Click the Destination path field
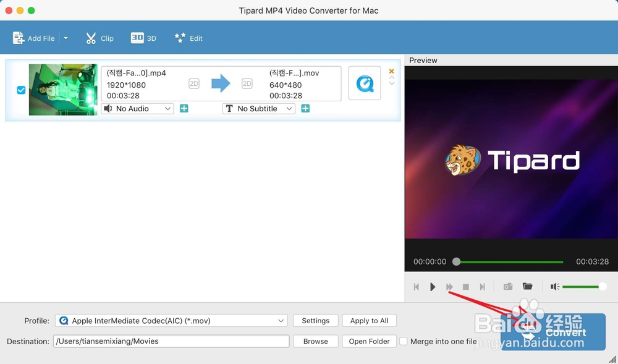This screenshot has width=618, height=364. (x=171, y=341)
